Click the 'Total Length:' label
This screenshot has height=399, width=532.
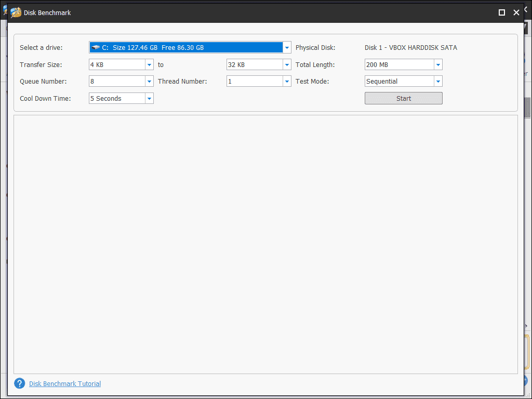tap(315, 64)
